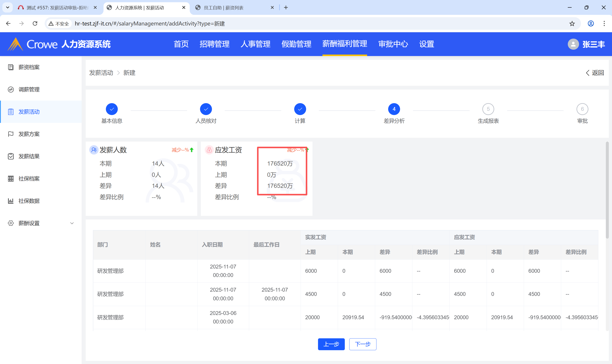
Task: Click the 薪资档案 sidebar icon
Action: [11, 67]
